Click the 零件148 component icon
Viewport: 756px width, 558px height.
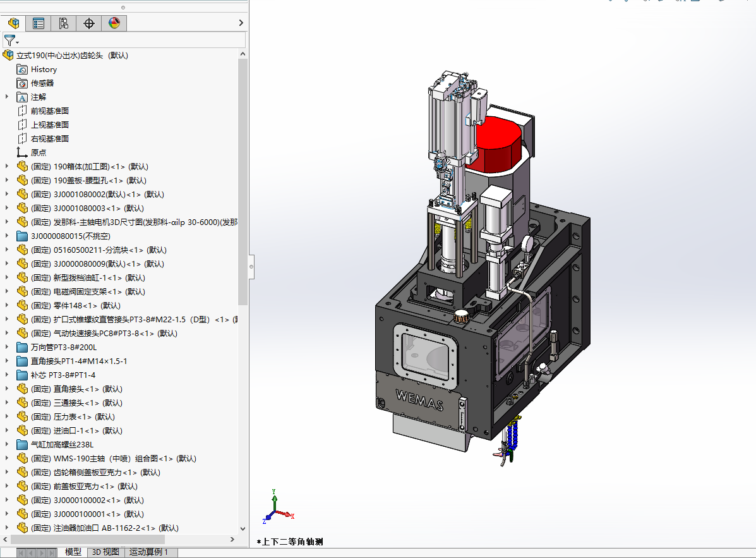point(22,306)
